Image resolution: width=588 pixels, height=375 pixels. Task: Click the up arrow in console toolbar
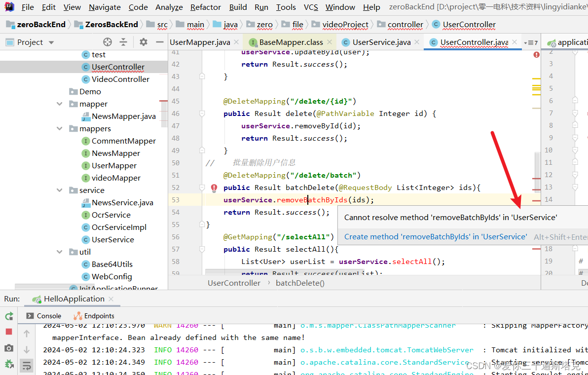click(27, 334)
